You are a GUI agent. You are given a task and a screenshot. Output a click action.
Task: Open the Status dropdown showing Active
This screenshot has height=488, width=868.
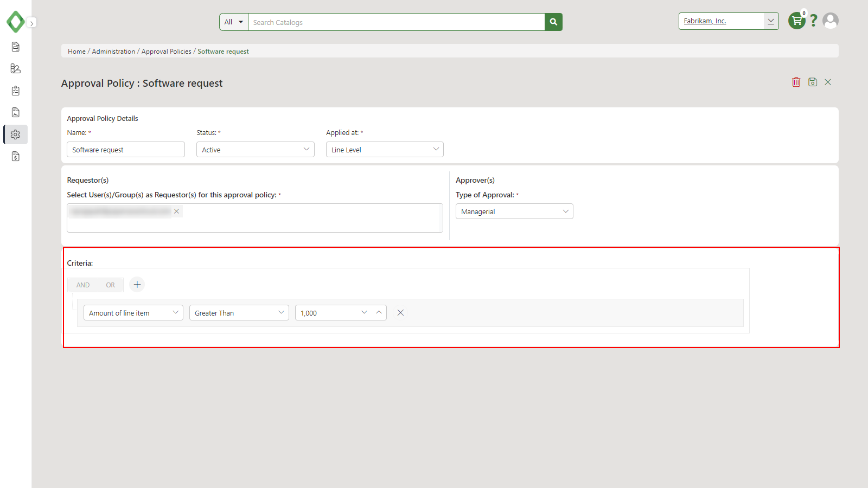(256, 150)
